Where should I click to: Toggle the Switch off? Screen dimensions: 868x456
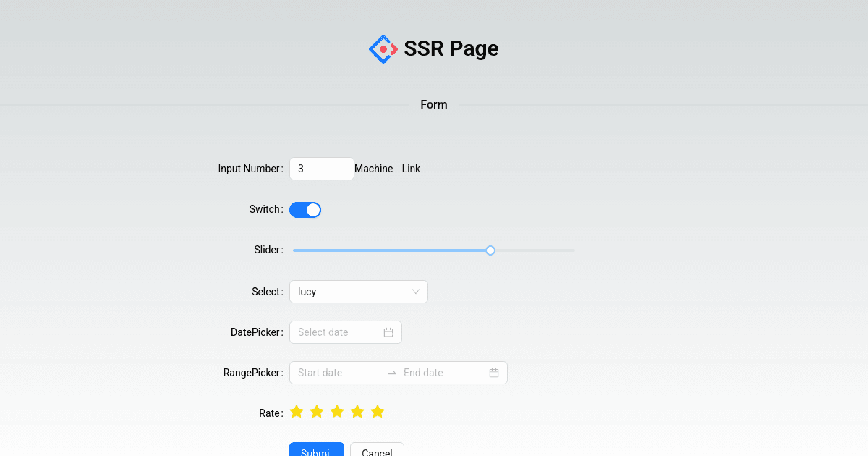click(x=305, y=209)
